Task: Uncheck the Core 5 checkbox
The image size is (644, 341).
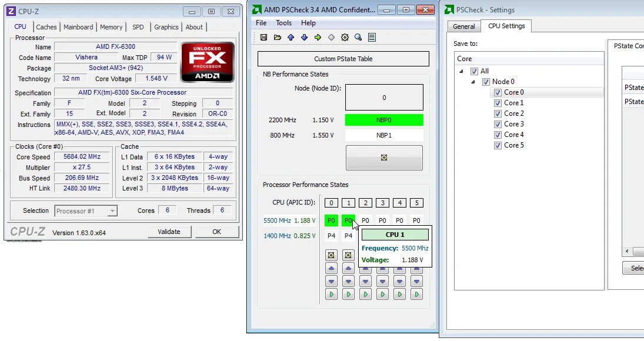Action: [x=498, y=146]
